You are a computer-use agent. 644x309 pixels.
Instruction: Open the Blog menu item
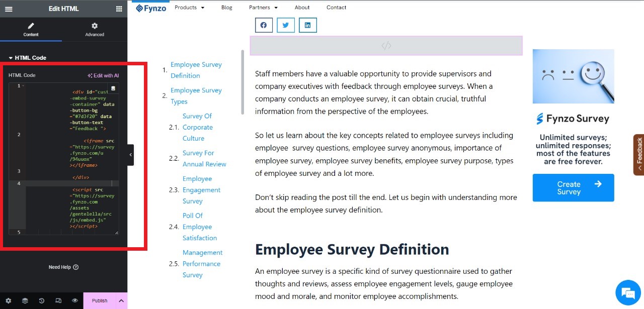pyautogui.click(x=227, y=8)
